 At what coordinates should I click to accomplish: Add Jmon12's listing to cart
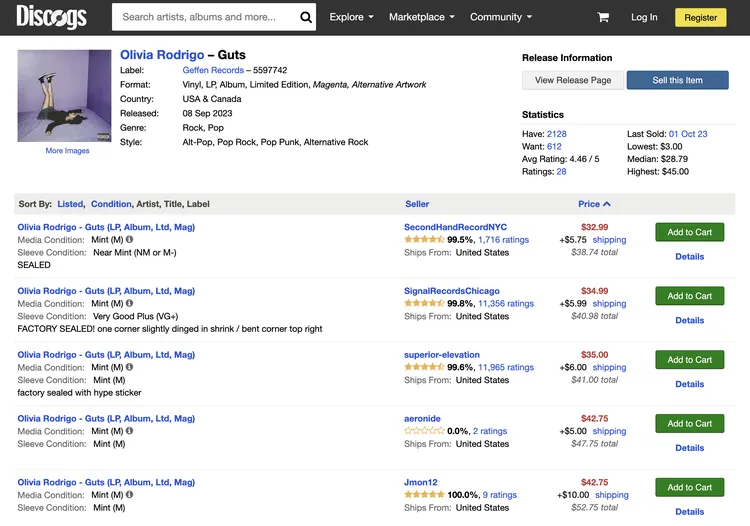point(689,487)
